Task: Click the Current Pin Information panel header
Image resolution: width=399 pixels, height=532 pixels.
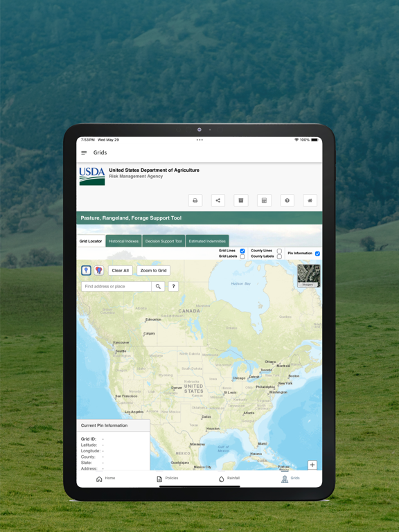Action: [114, 425]
